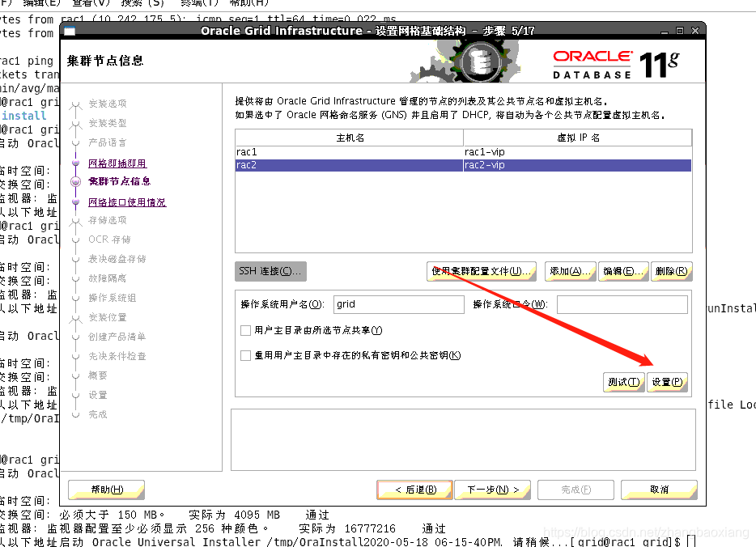This screenshot has height=547, width=756.
Task: Select the rac2-vip virtual IP cell
Action: tap(578, 165)
